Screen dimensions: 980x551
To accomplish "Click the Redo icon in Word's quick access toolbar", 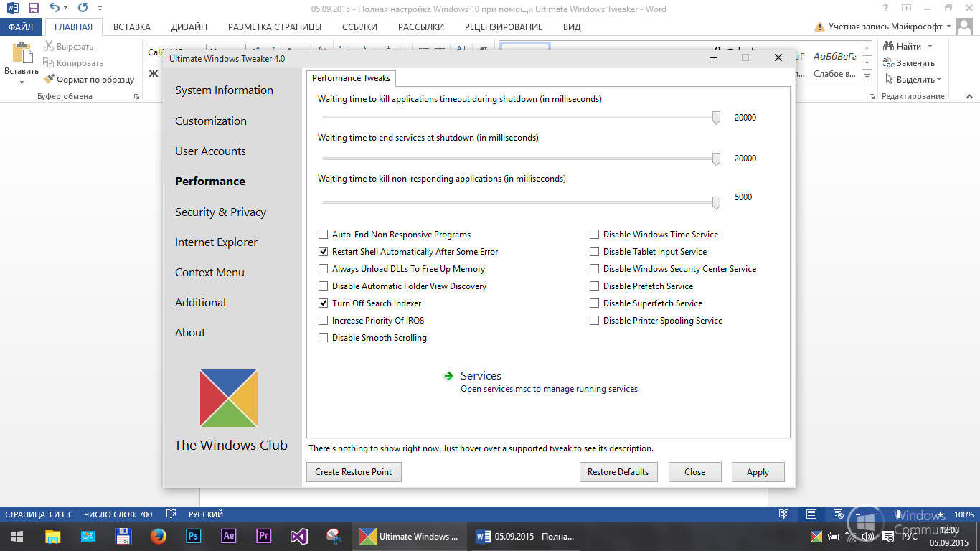I will point(83,9).
